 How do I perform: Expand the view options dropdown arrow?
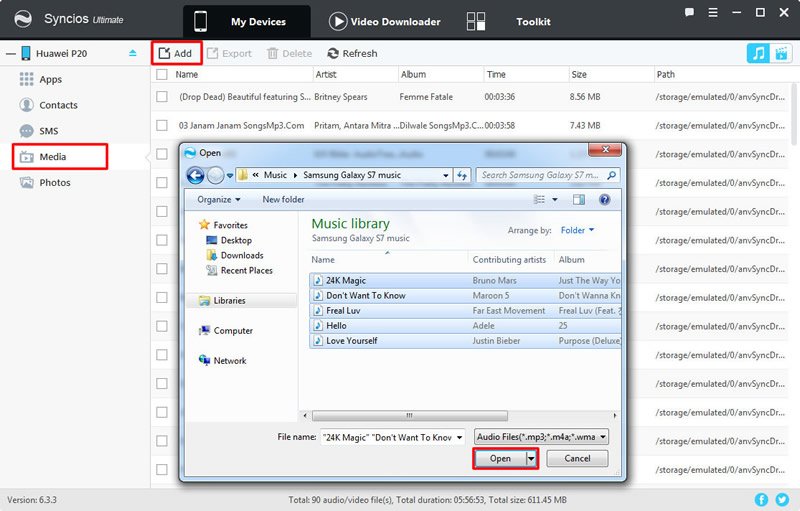(x=555, y=199)
